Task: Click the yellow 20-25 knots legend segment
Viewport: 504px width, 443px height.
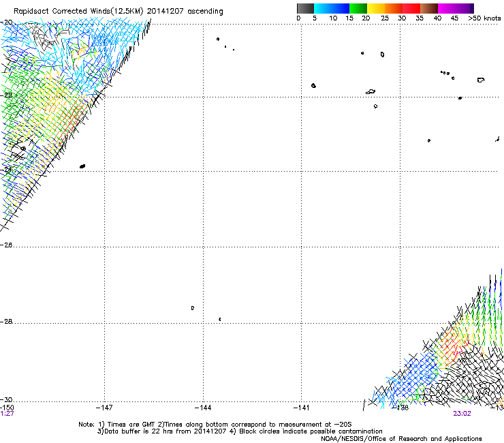Action: point(376,8)
